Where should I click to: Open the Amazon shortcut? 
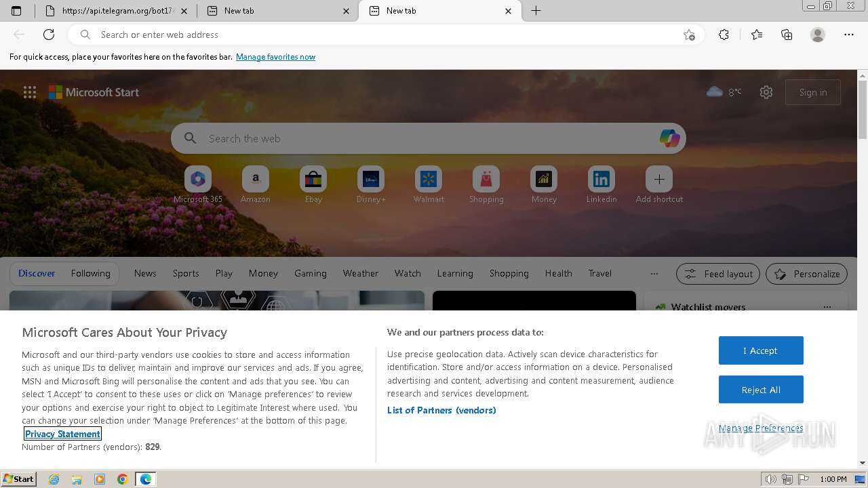[256, 184]
